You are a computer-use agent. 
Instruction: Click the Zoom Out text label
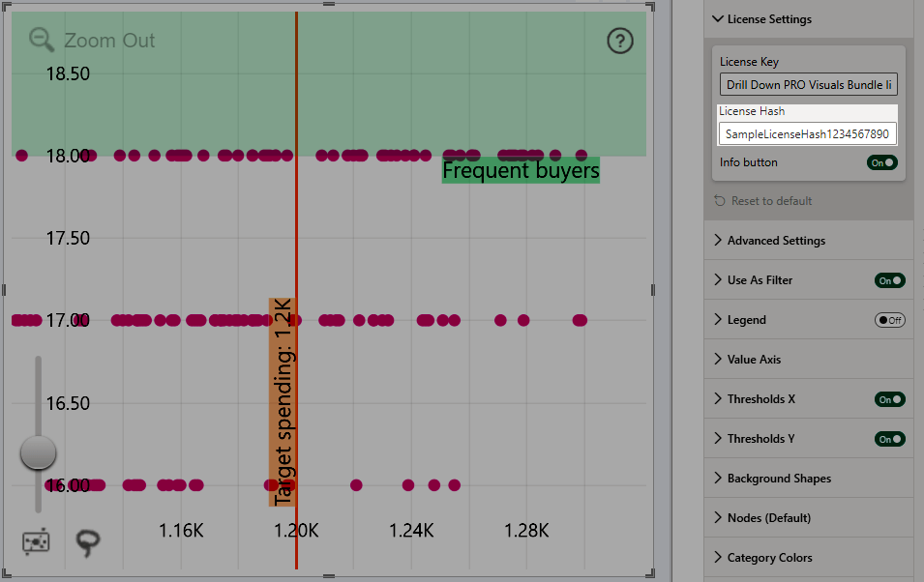109,41
